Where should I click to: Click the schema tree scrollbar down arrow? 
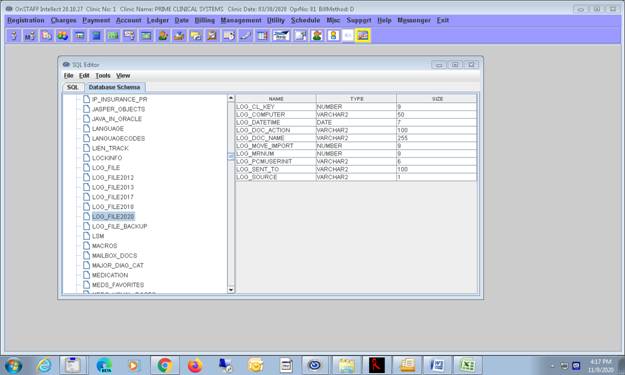point(231,290)
